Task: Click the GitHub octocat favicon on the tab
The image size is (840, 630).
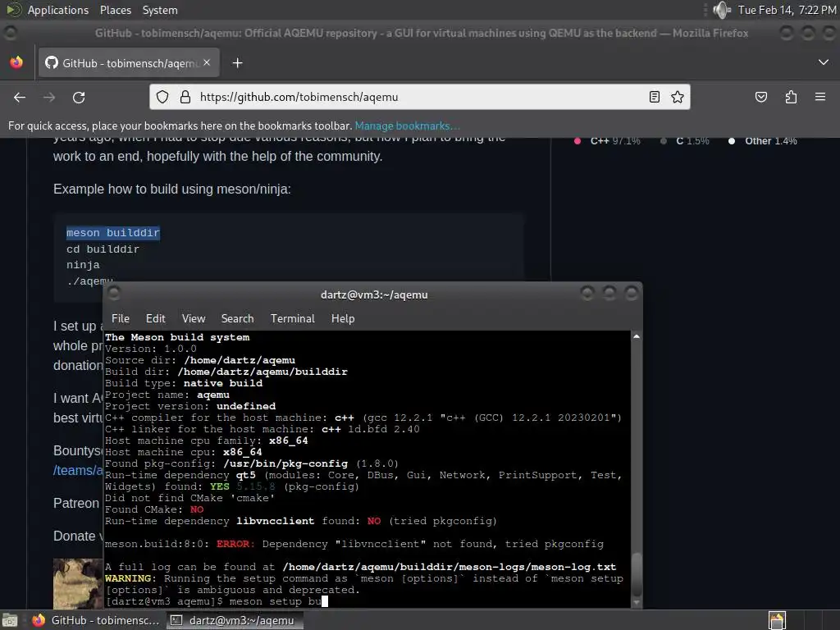Action: pos(52,62)
